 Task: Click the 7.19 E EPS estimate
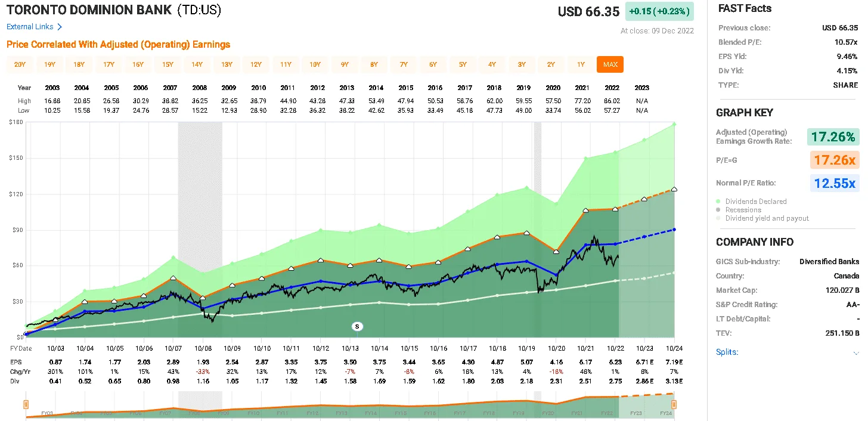click(x=674, y=362)
